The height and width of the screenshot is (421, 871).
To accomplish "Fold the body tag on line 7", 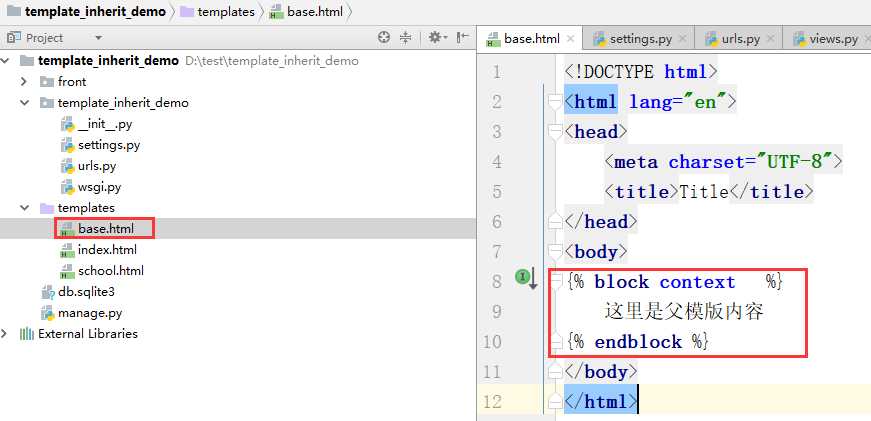I will point(555,252).
